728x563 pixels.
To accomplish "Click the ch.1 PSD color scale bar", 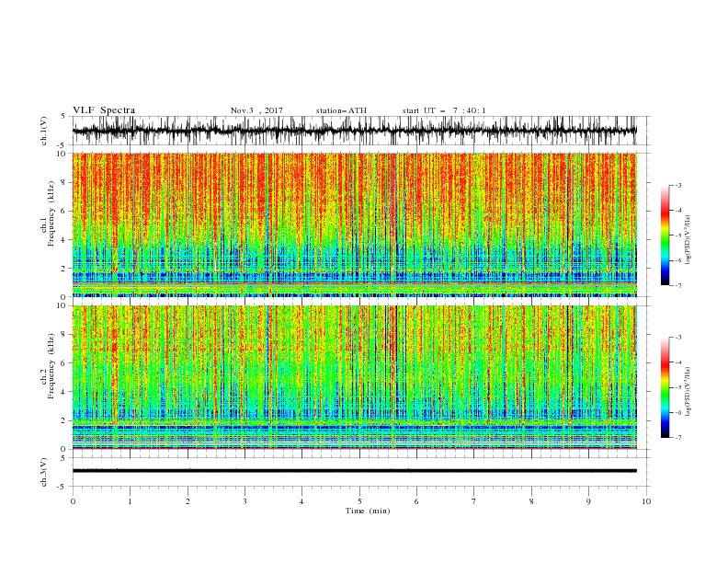I will point(665,236).
